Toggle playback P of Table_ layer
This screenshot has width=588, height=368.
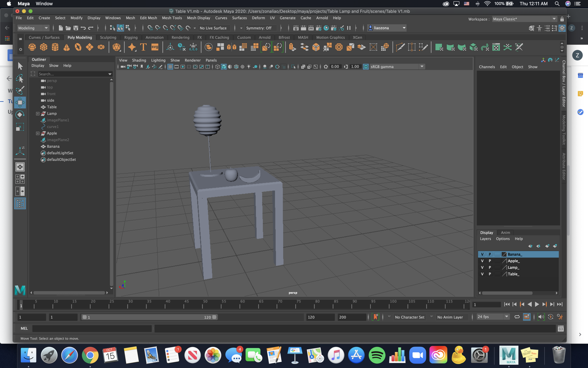click(x=490, y=274)
